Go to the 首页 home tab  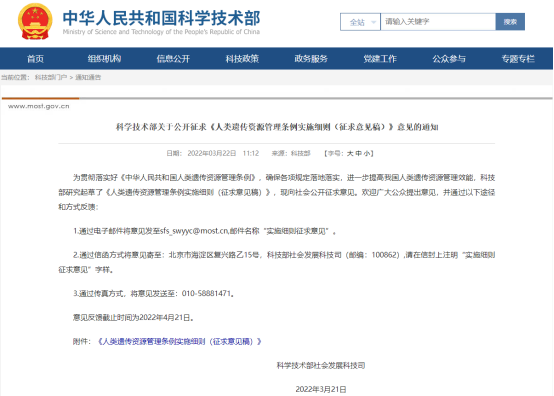[35, 59]
